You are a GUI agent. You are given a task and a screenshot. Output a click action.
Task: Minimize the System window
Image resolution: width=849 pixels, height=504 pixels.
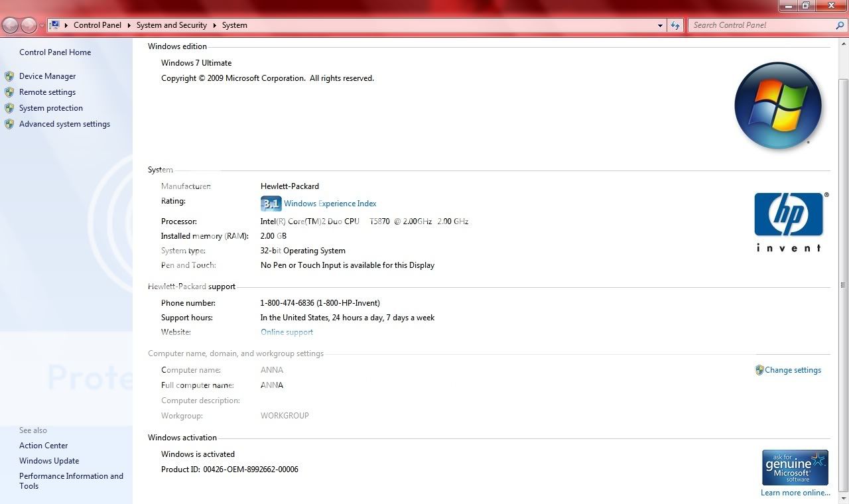(x=787, y=5)
